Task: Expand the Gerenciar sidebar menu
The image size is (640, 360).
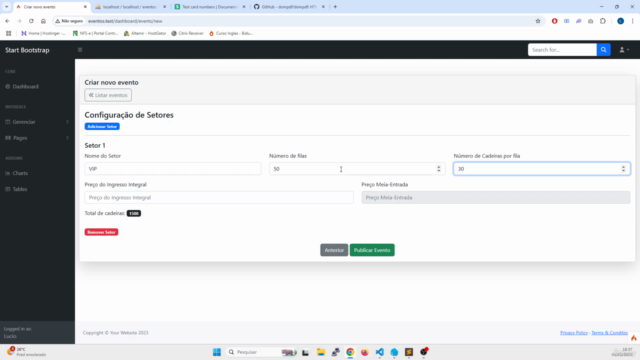Action: 37,122
